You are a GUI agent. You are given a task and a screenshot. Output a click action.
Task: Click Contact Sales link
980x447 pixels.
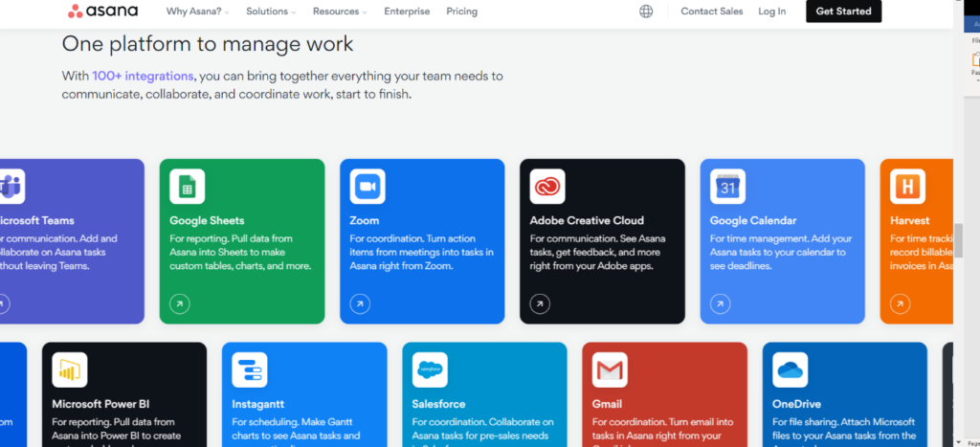tap(712, 11)
